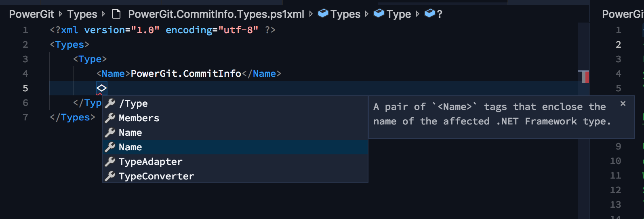This screenshot has width=644, height=219.
Task: Click the Types symbol cube icon
Action: coord(323,14)
